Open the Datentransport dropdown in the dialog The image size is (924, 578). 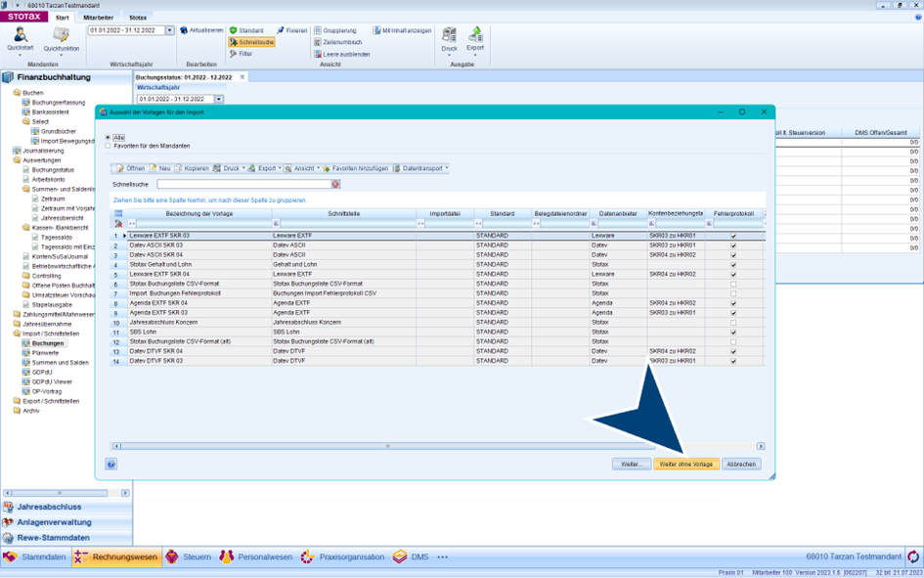tap(447, 168)
